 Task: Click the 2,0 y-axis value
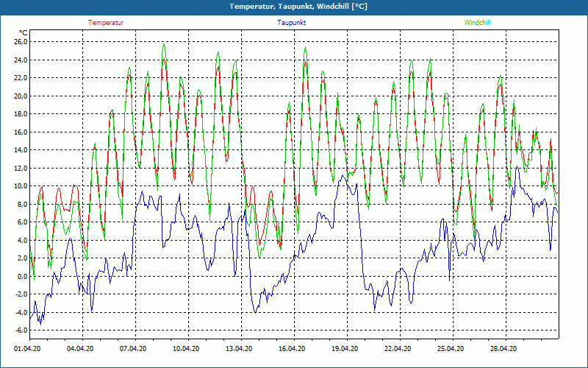click(22, 258)
